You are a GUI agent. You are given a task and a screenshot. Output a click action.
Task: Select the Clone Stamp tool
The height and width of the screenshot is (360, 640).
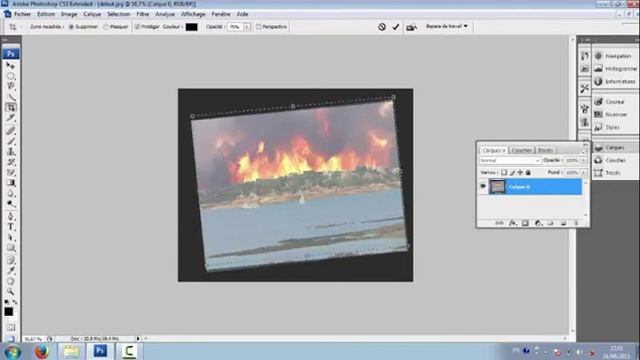click(x=11, y=152)
